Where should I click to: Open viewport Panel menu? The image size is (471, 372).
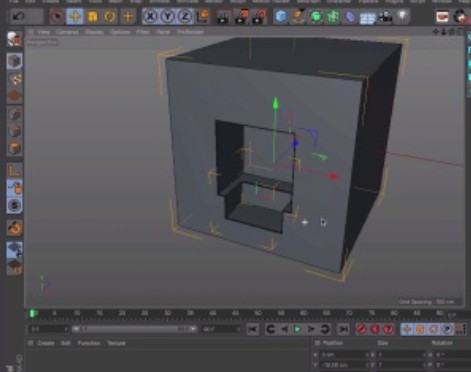point(163,32)
